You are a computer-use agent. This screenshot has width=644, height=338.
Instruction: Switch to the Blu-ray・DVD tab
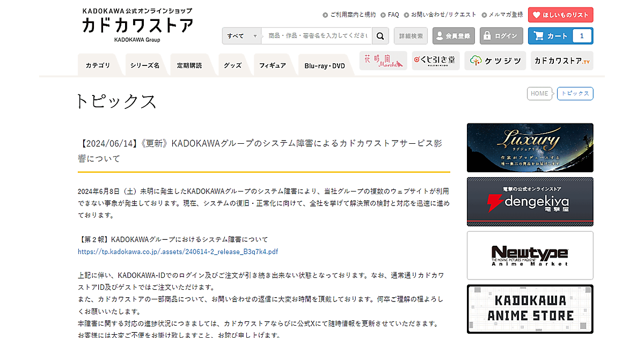[x=325, y=65]
